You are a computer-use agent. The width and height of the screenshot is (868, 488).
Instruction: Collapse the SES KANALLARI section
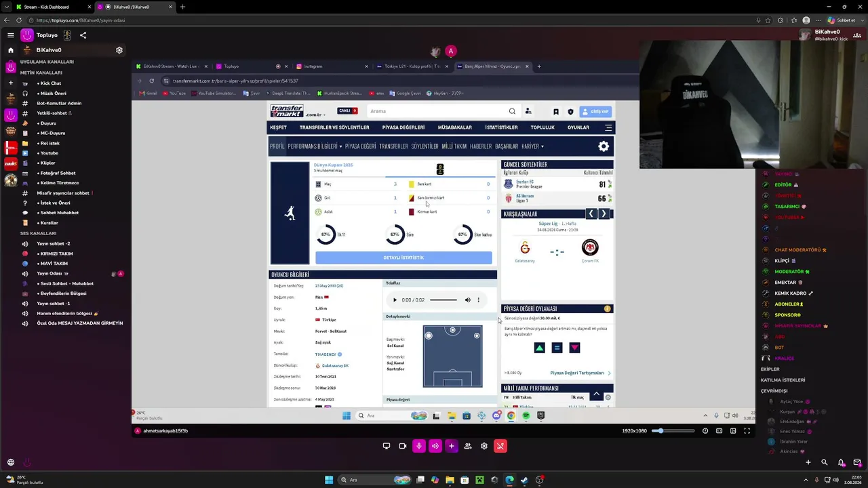pyautogui.click(x=38, y=233)
